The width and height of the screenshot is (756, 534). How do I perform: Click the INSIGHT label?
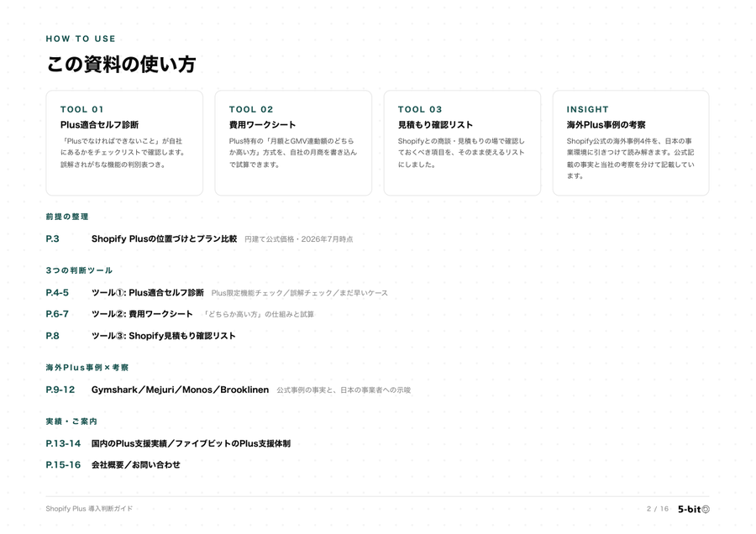click(x=588, y=109)
